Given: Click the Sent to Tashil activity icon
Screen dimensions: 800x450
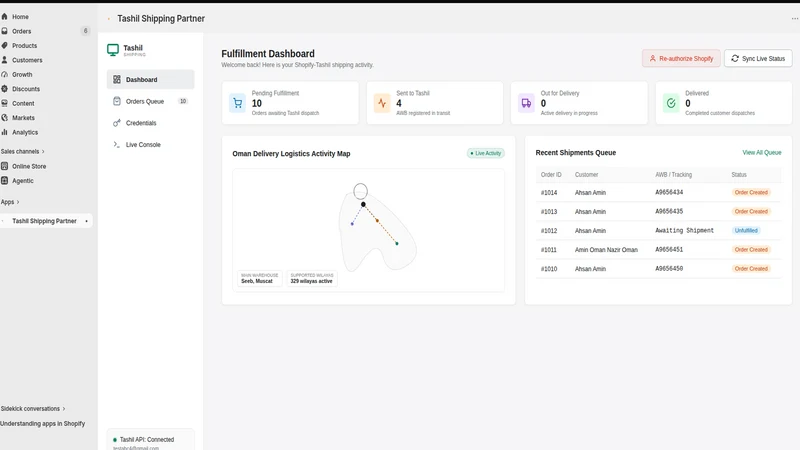Looking at the screenshot, I should 382,103.
